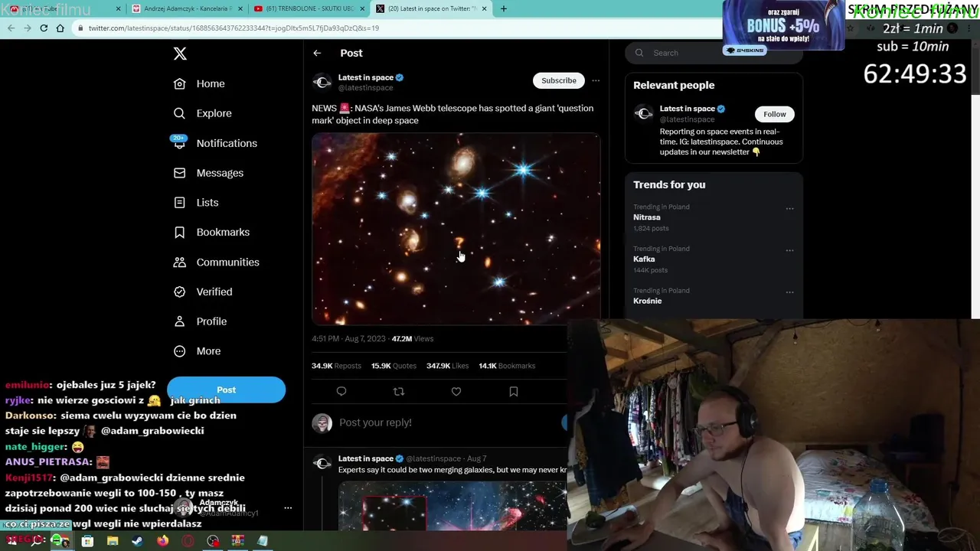Expand the More menu in the sidebar

[x=197, y=351]
